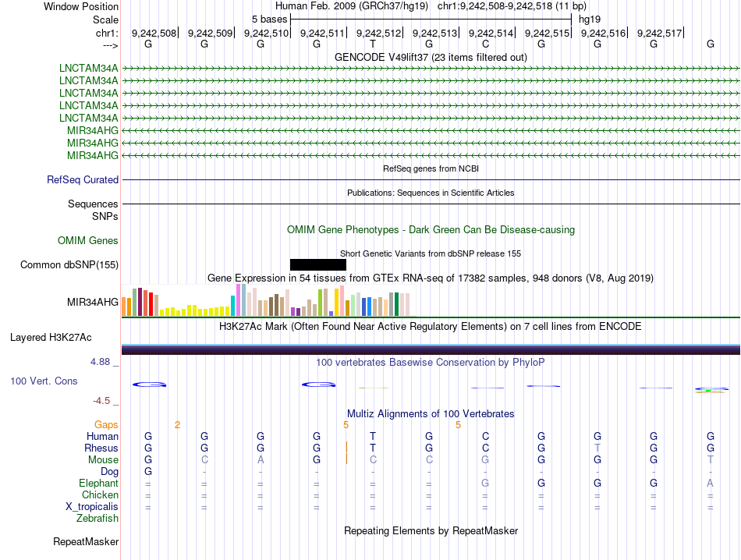This screenshot has width=741, height=560.
Task: Click the '5 bases' scale bar label
Action: tap(269, 19)
